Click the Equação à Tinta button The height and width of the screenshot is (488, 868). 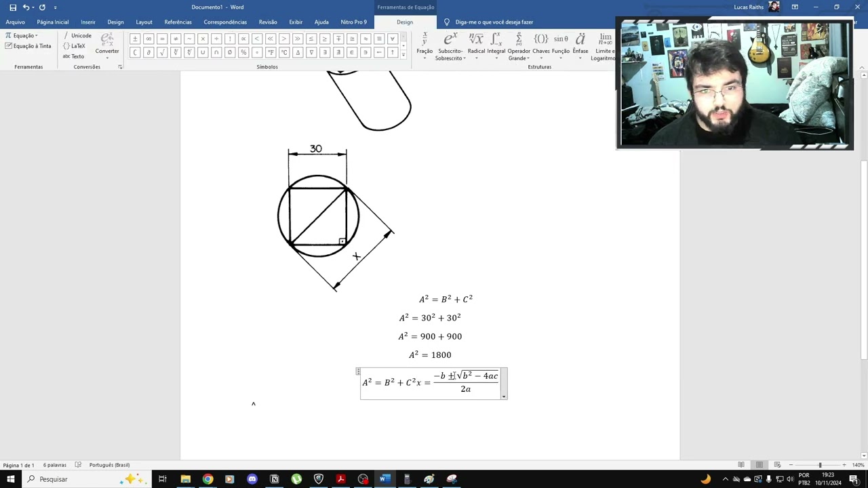(x=28, y=46)
